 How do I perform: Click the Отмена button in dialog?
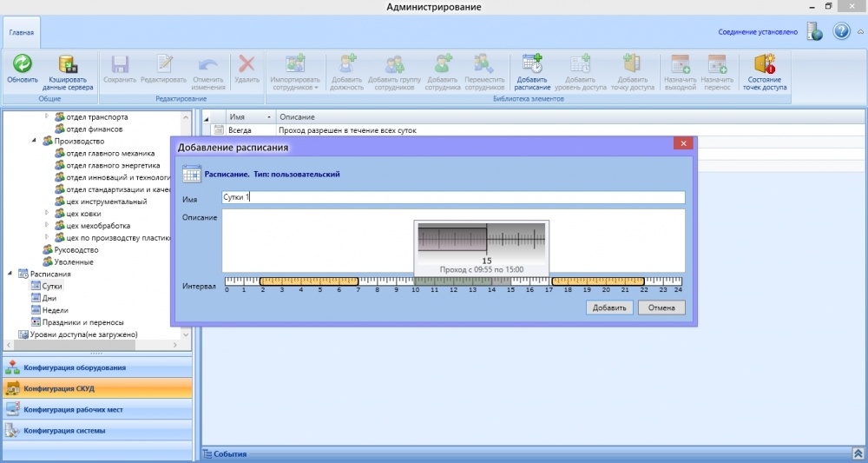[x=661, y=308]
